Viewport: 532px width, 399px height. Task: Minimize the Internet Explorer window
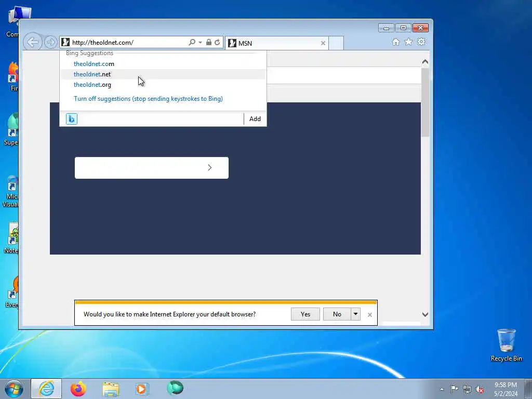(386, 28)
